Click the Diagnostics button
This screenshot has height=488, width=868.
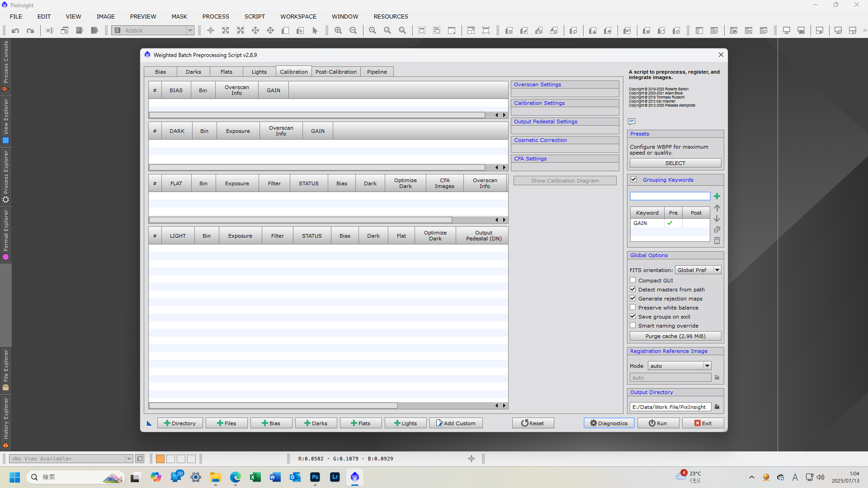609,423
